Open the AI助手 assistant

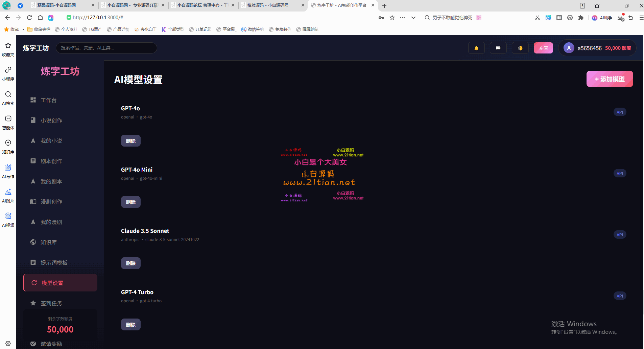pos(602,18)
